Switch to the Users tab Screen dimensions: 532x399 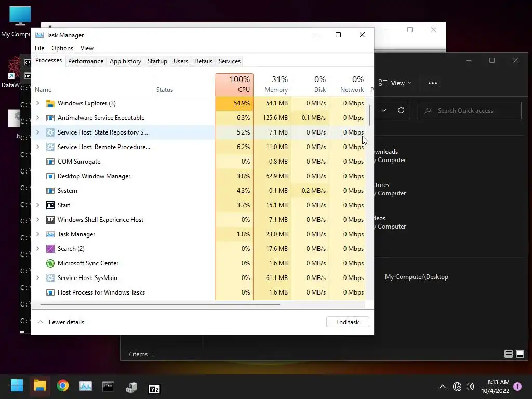click(x=180, y=61)
